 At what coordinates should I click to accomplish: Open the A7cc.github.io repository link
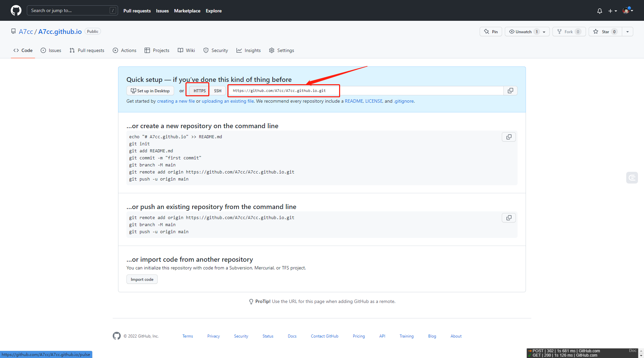coord(60,32)
